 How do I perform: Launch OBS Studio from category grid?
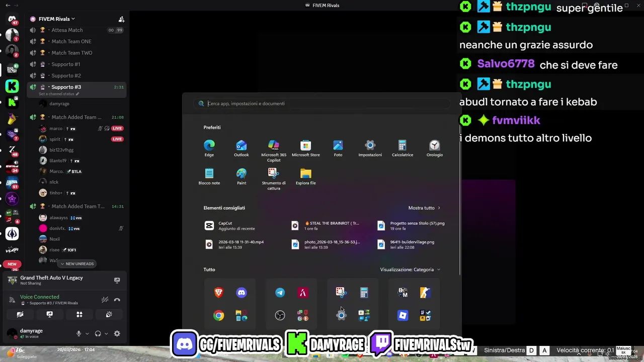click(x=280, y=315)
